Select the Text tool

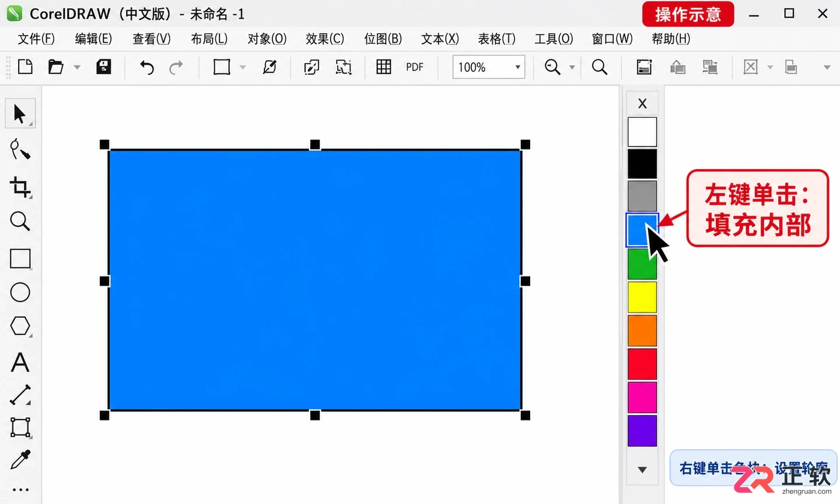point(20,362)
